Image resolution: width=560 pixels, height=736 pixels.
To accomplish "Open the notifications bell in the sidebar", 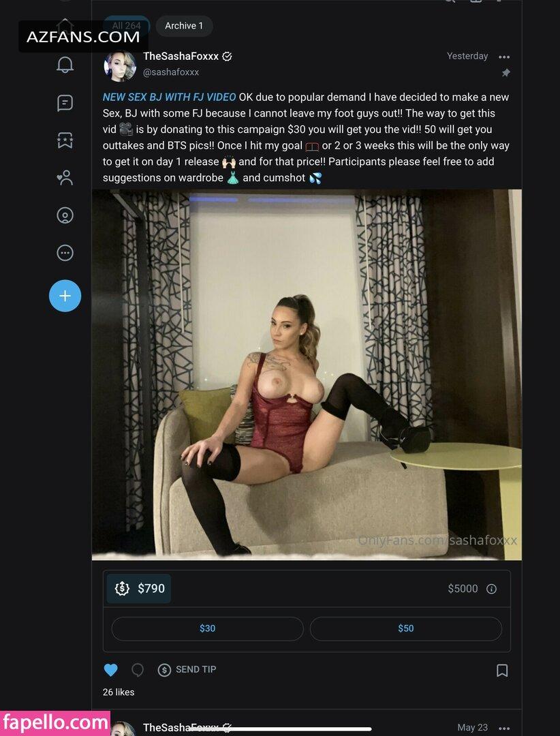I will 65,65.
